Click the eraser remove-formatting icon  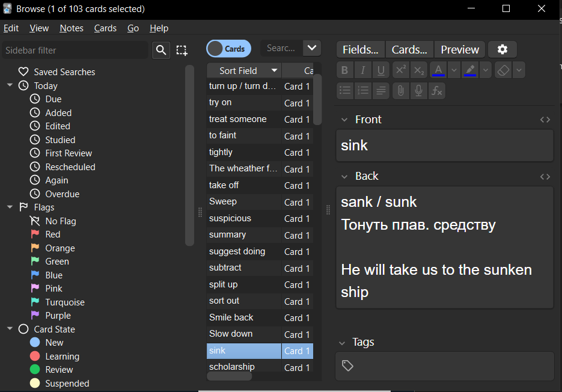coord(504,70)
